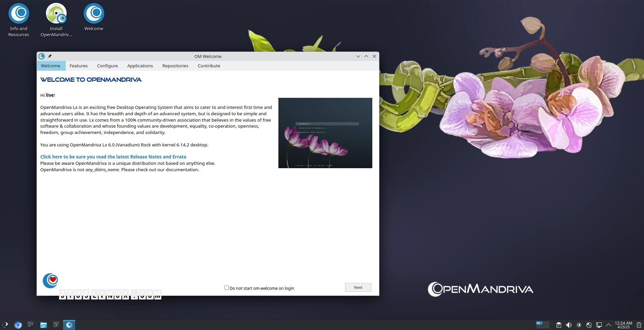644x330 pixels.
Task: Open the Welcome desktop shortcut icon
Action: (94, 17)
